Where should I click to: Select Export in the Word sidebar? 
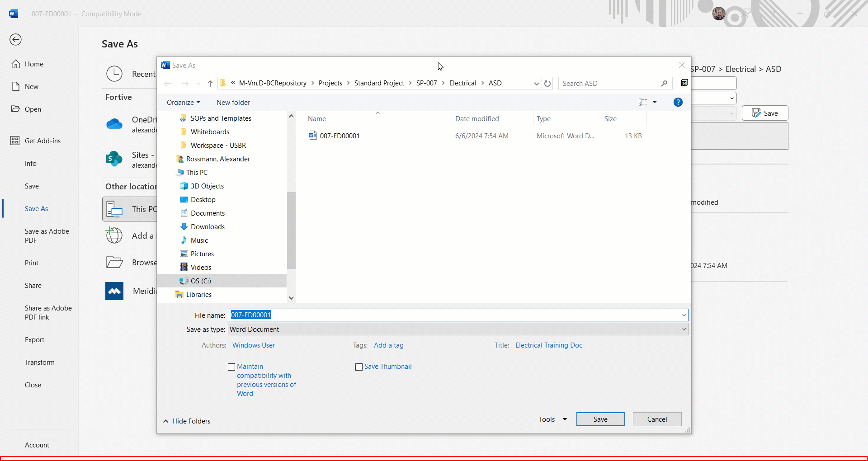(35, 339)
